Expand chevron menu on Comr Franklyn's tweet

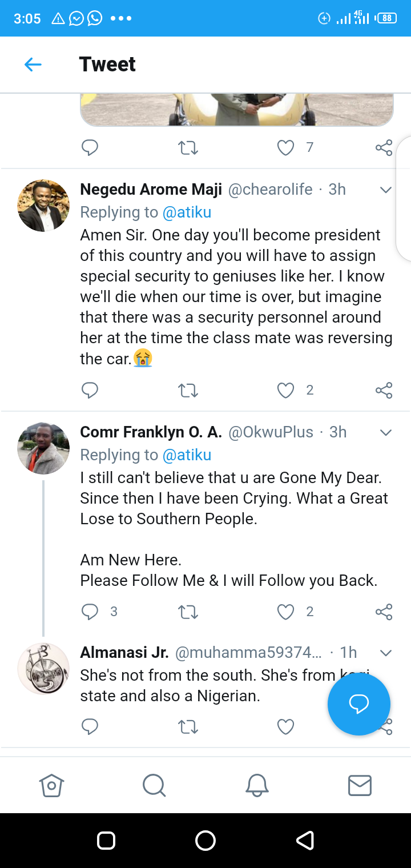point(386,432)
